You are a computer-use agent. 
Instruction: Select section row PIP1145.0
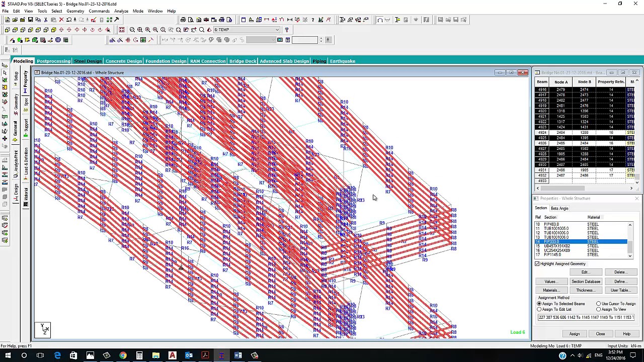coord(581,255)
